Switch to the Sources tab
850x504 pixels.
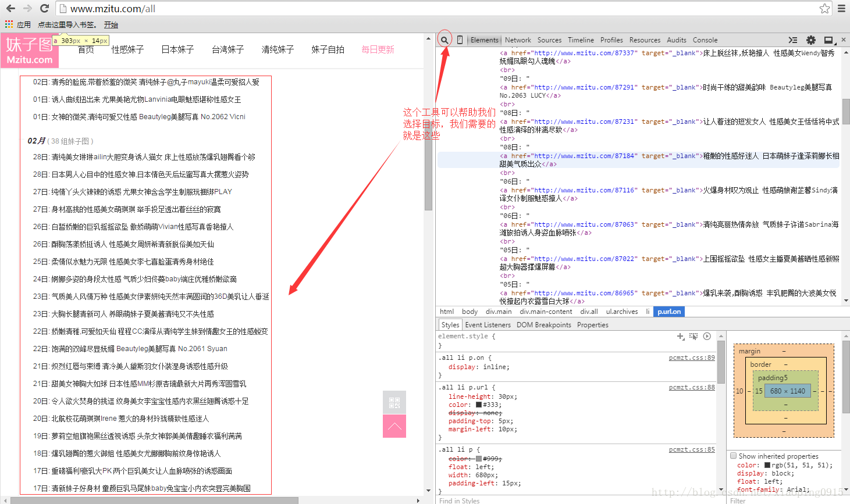coord(549,40)
